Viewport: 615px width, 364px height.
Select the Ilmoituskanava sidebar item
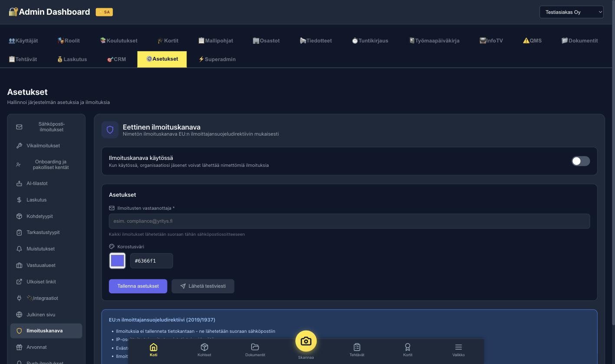[46, 331]
